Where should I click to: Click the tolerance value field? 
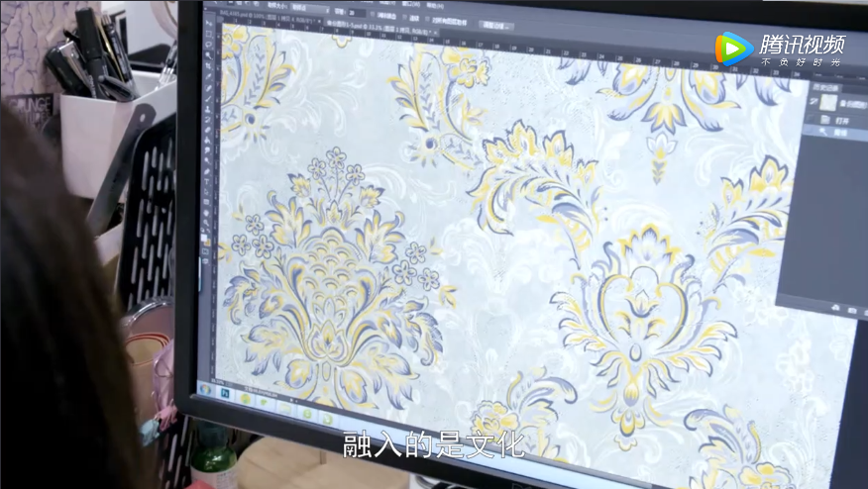click(x=357, y=13)
